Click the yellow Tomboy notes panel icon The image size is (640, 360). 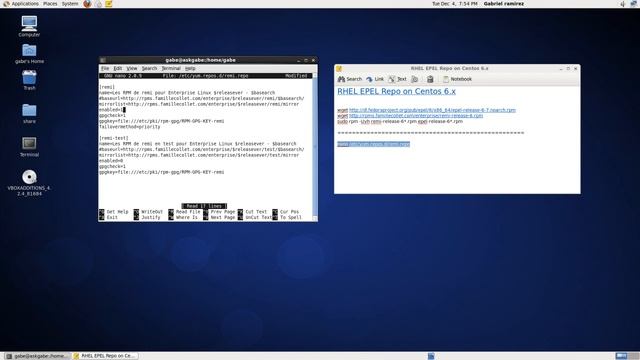tap(109, 4)
